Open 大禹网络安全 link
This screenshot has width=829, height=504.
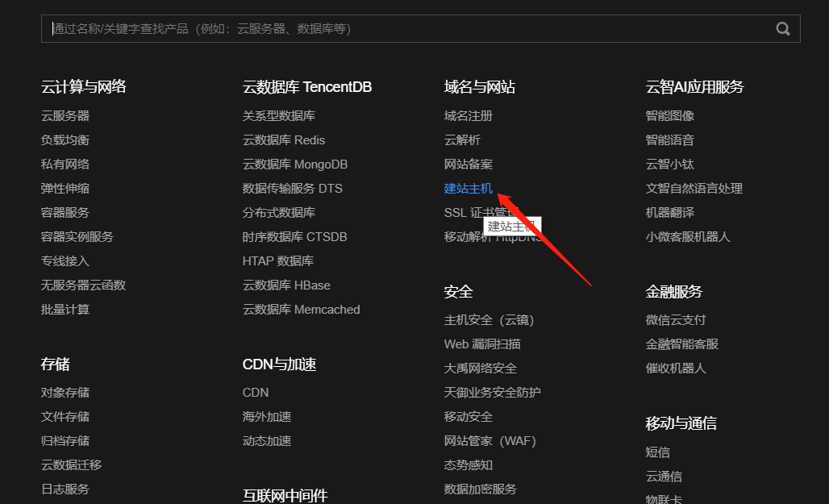click(480, 369)
